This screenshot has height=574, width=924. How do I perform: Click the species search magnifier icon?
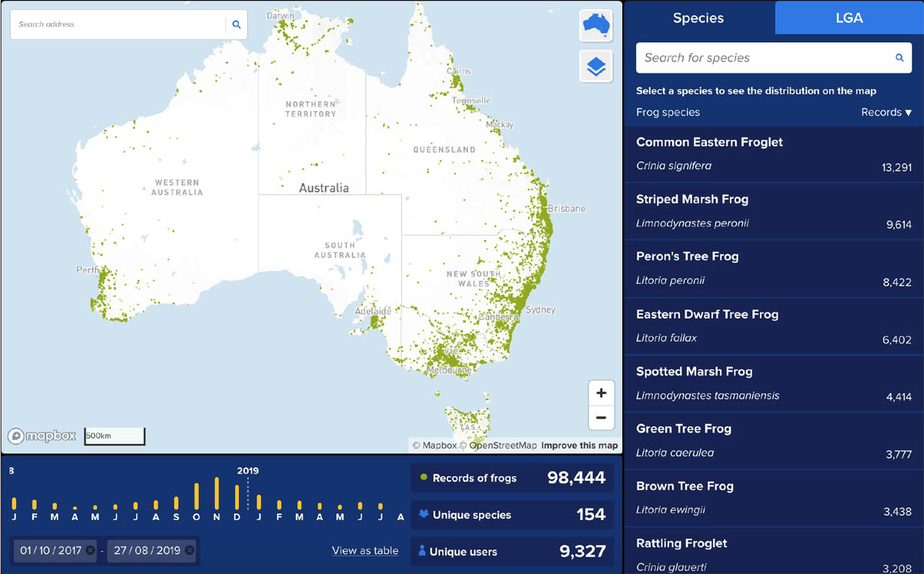(x=899, y=58)
